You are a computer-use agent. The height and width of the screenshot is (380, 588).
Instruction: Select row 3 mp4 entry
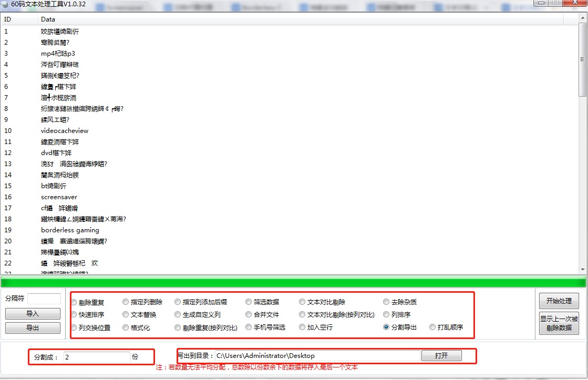(289, 53)
